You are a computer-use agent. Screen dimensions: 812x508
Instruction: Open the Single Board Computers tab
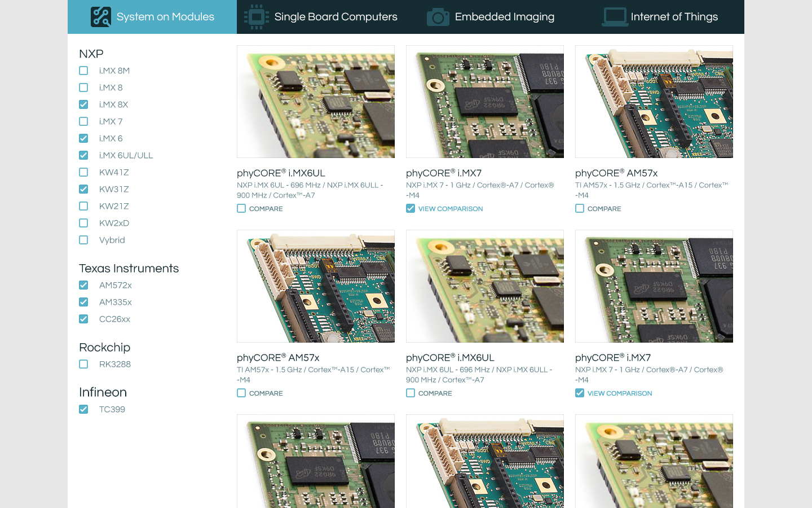pyautogui.click(x=336, y=17)
